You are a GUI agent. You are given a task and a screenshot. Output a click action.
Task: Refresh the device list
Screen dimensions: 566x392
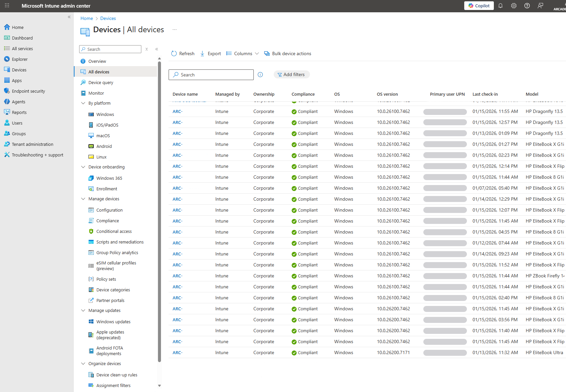point(183,53)
